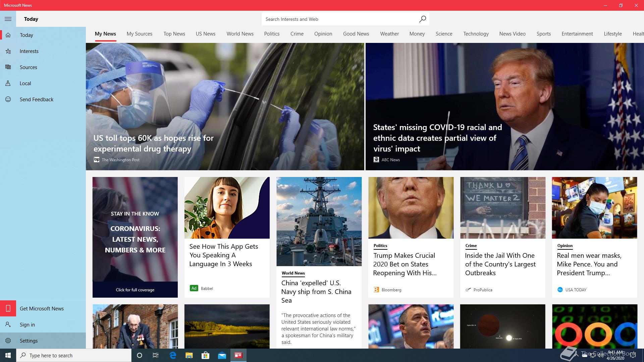644x362 pixels.
Task: Click the Opinion category label on mask card
Action: [x=565, y=246]
